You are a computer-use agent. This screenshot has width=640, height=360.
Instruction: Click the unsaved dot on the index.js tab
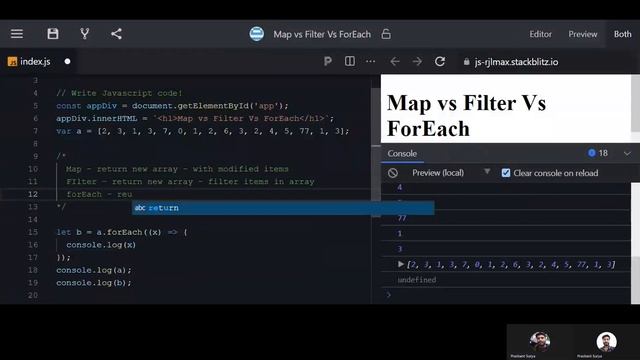tap(67, 62)
